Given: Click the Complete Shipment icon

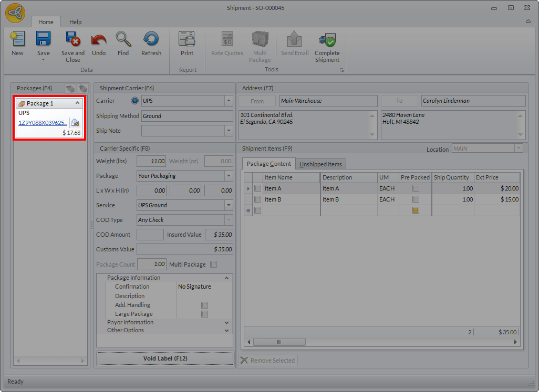Looking at the screenshot, I should [327, 40].
